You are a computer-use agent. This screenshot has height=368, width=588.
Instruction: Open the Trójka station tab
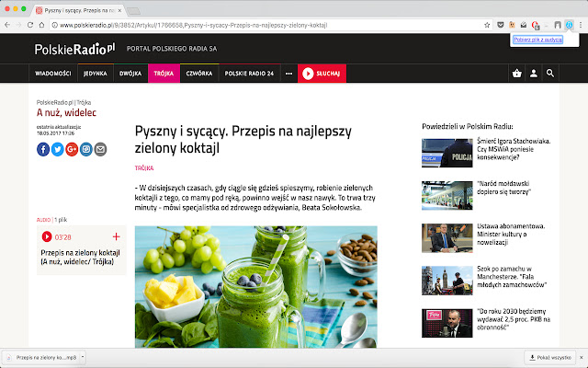pos(164,74)
